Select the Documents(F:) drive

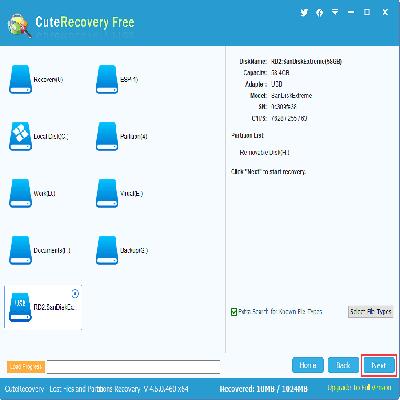click(x=40, y=250)
